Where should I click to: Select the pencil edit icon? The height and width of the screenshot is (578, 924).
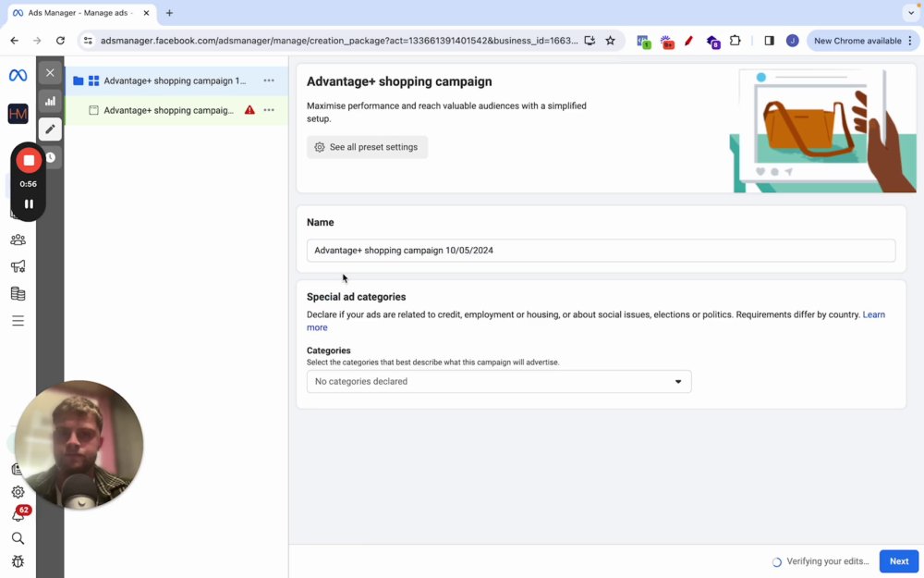pos(50,129)
